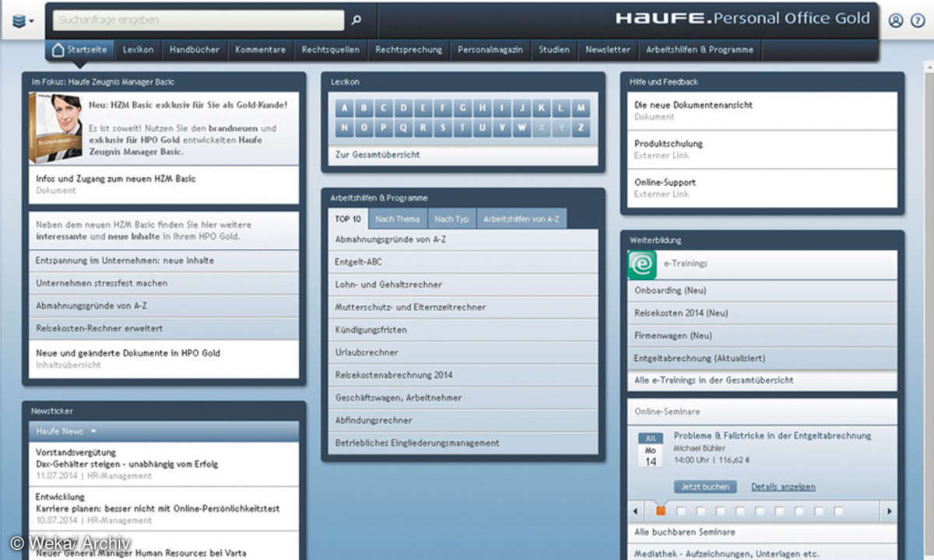Viewport: 934px width, 560px height.
Task: Open the e-Trainings green logo icon
Action: 642,264
